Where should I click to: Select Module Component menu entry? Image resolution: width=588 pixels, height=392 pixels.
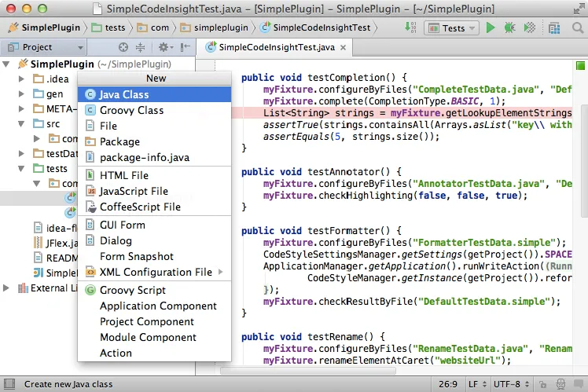click(154, 337)
